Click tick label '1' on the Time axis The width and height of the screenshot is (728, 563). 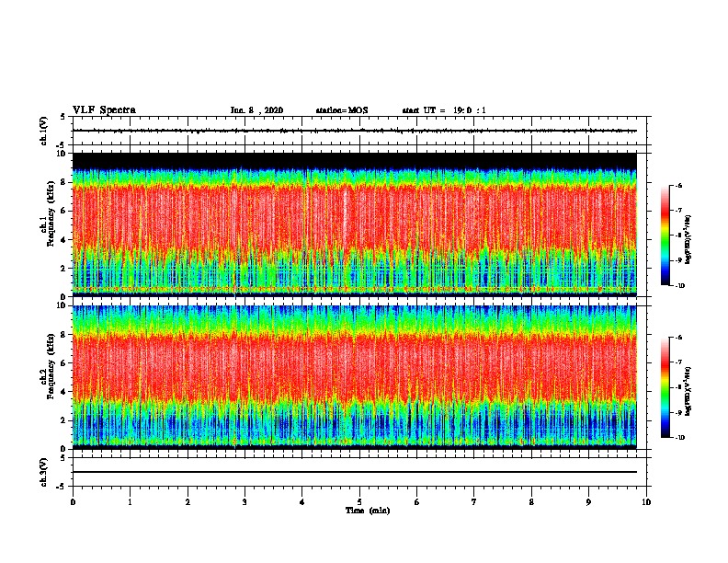[130, 502]
